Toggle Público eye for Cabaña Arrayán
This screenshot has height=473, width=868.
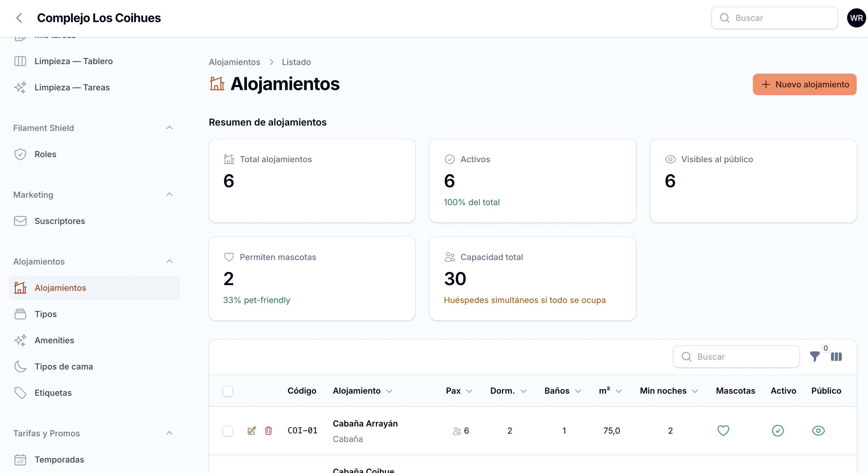pyautogui.click(x=818, y=430)
